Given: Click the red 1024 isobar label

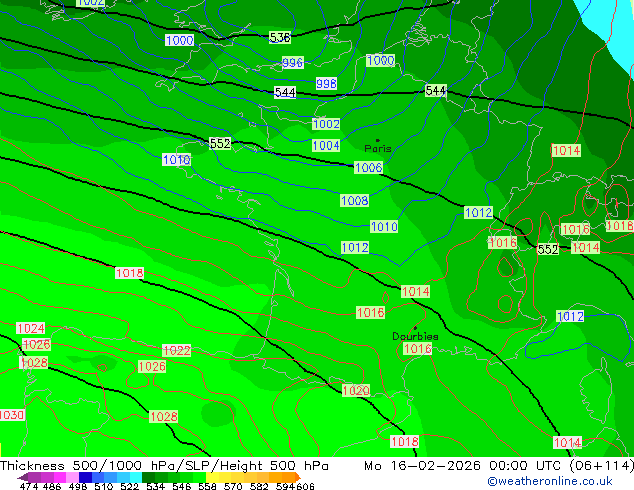Looking at the screenshot, I should click(x=31, y=328).
